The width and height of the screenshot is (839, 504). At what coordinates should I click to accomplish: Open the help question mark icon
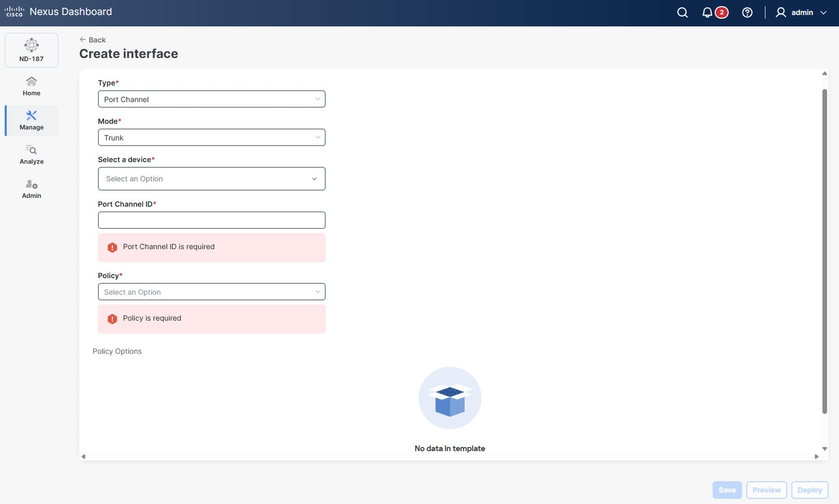tap(747, 12)
